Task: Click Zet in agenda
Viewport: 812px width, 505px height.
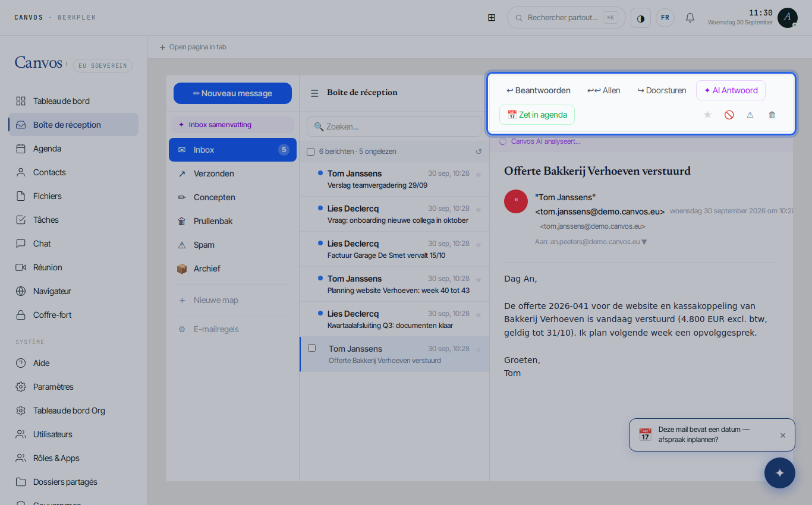Action: pyautogui.click(x=537, y=115)
